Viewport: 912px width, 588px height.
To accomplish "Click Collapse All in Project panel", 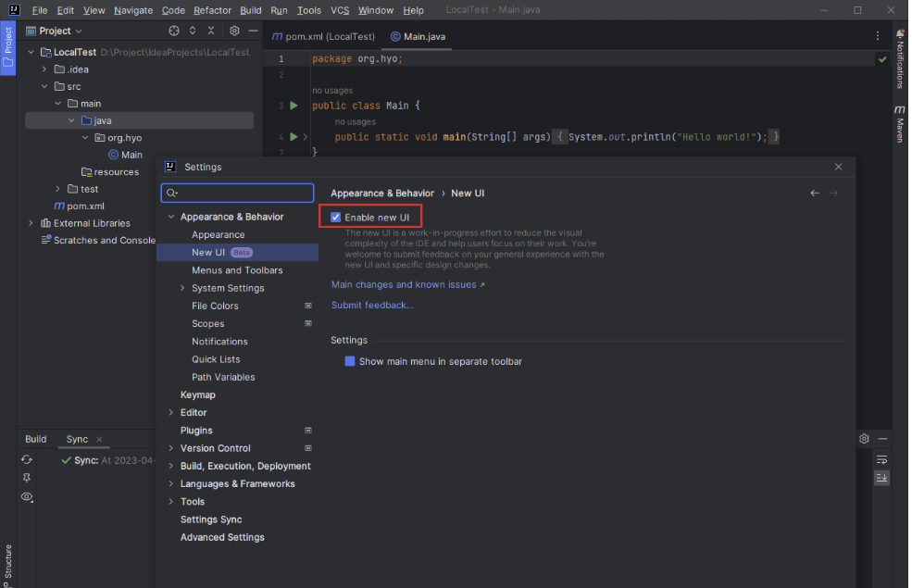I will point(211,31).
